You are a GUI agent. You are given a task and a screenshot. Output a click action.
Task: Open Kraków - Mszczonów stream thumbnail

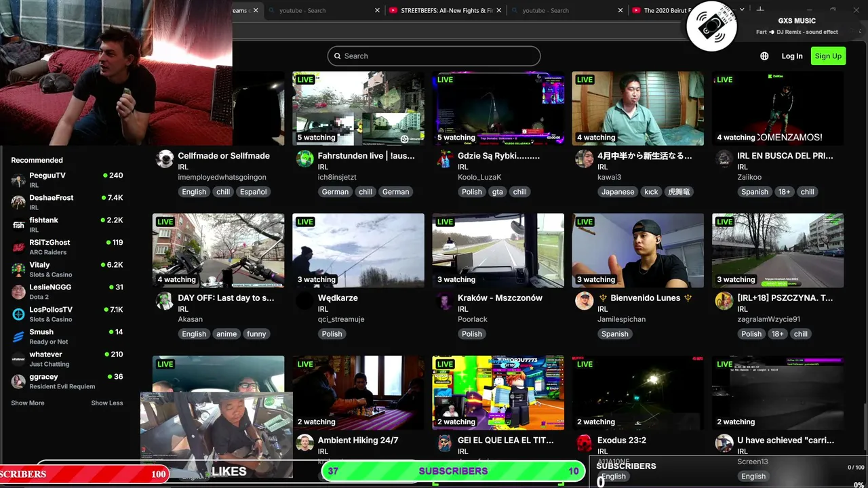[x=498, y=251]
